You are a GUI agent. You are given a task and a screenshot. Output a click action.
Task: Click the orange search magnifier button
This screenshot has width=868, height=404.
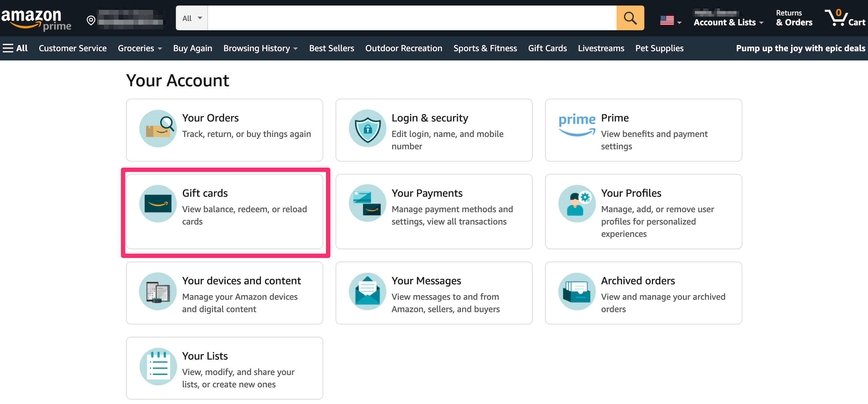point(630,18)
